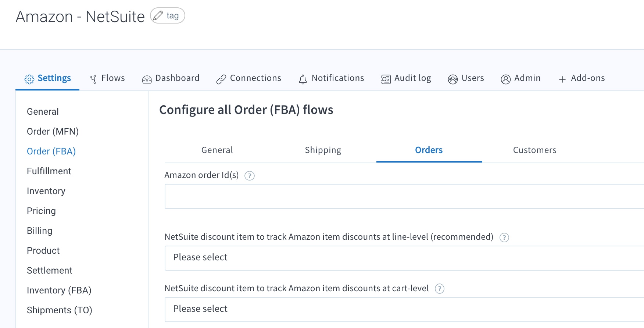Click the Add-ons plus icon
The height and width of the screenshot is (328, 644).
tap(562, 79)
